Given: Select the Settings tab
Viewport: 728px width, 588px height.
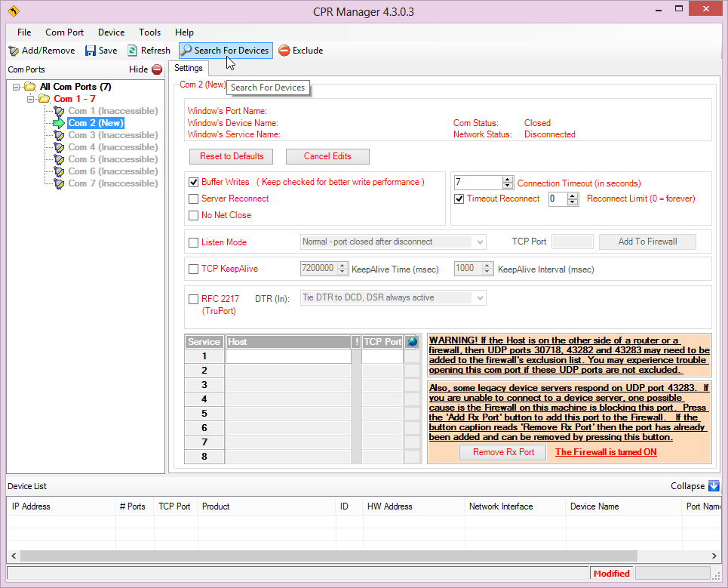Looking at the screenshot, I should [189, 68].
